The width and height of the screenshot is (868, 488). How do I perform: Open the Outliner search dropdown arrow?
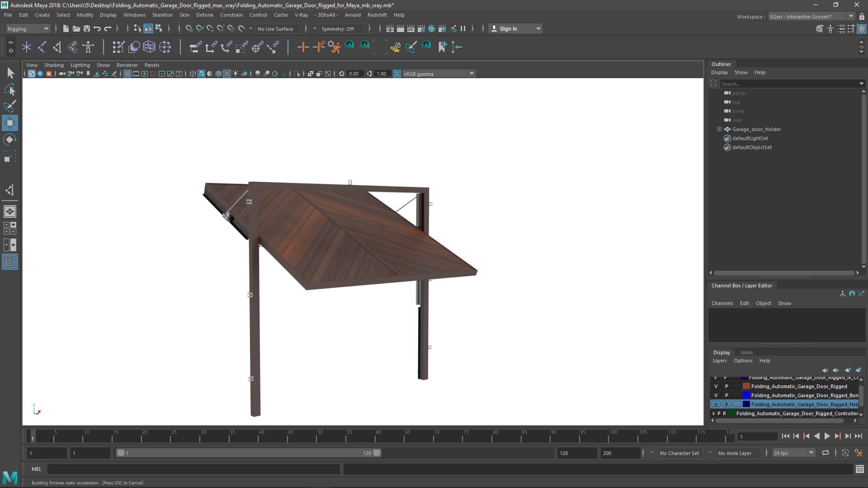click(861, 84)
